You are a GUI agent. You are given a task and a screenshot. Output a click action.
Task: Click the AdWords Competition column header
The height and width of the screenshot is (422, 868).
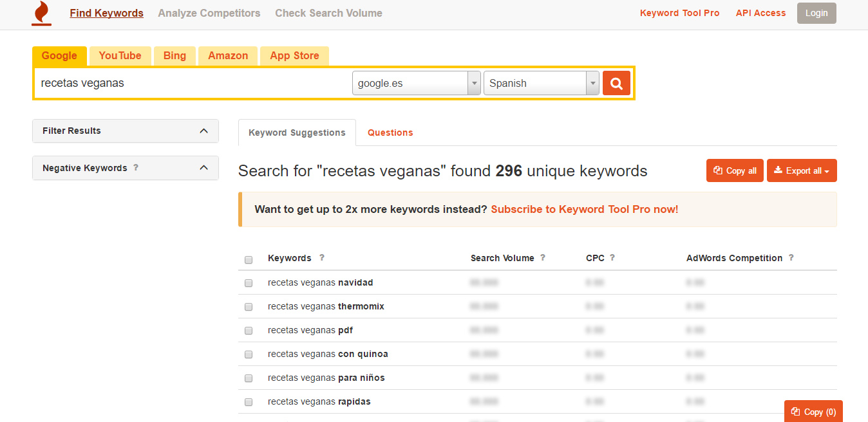[734, 258]
